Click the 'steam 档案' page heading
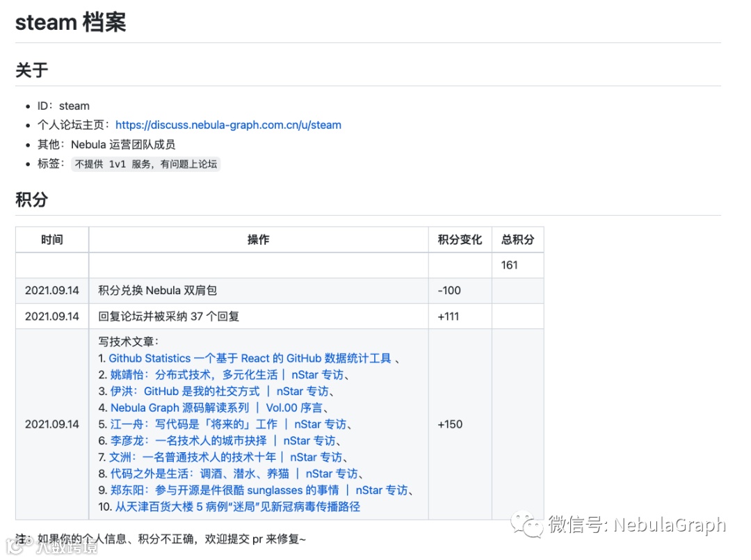The width and height of the screenshot is (751, 560). (x=71, y=22)
